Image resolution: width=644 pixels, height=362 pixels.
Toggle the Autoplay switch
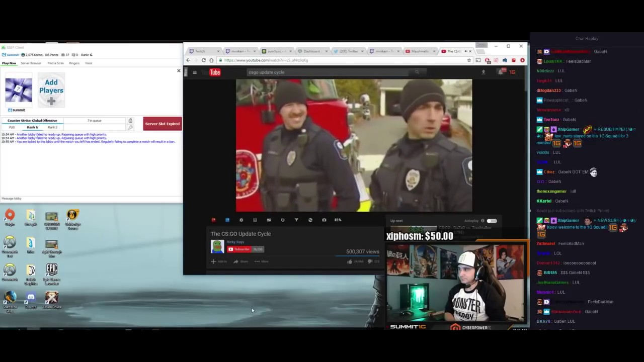[x=492, y=221]
